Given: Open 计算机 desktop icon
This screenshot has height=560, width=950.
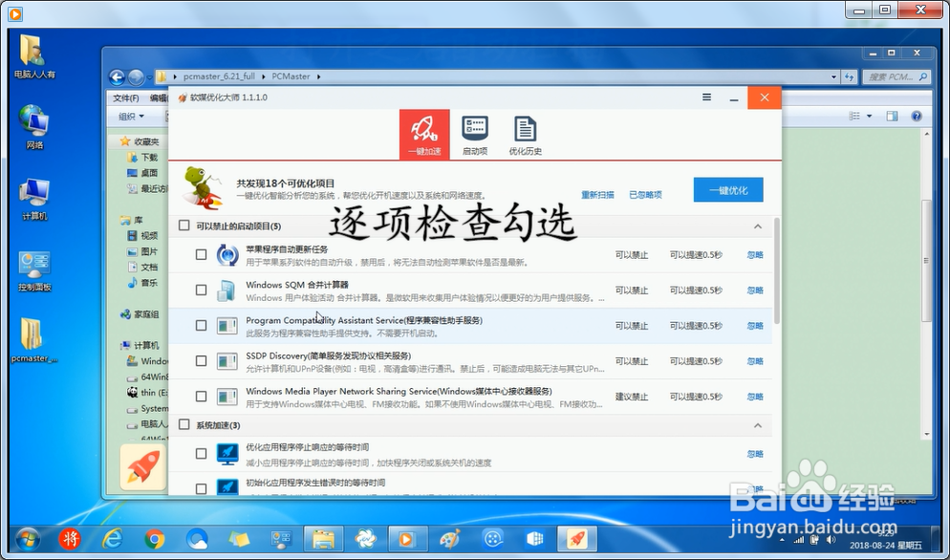Looking at the screenshot, I should [x=34, y=199].
